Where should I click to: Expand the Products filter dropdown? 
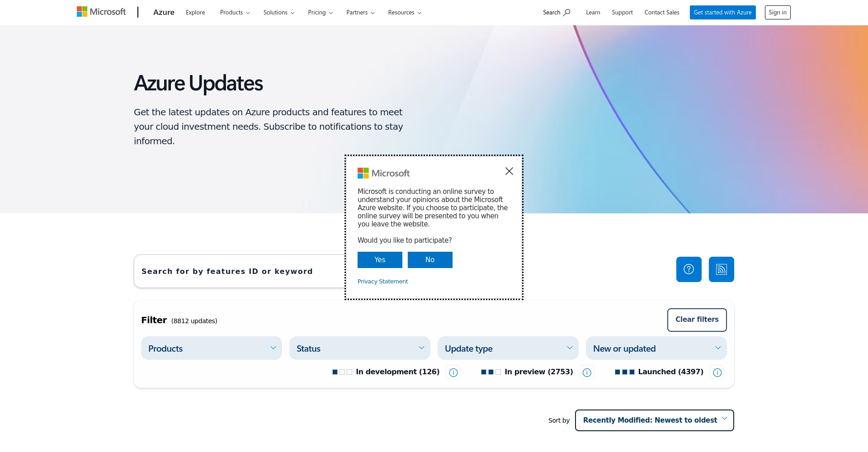point(212,348)
